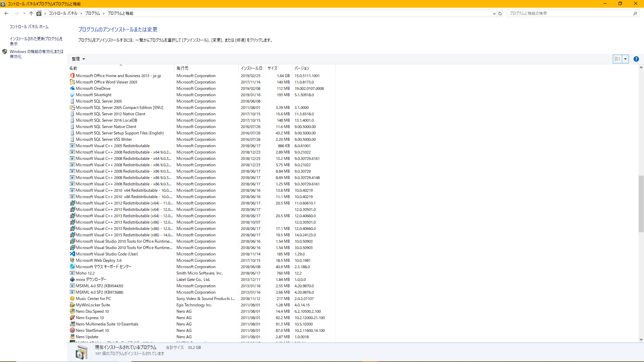Click the vertical scrollbar thumb

pyautogui.click(x=641, y=204)
